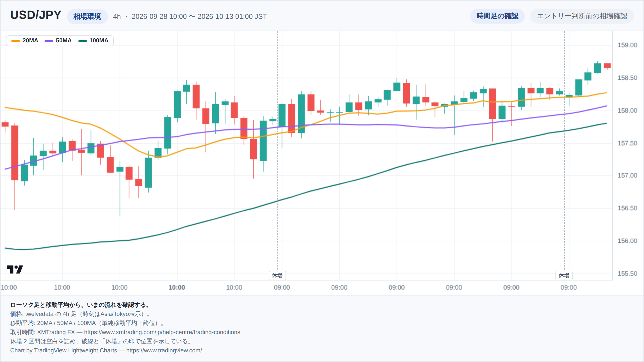Click the 休場 2 区間は空白を詰め note
644x362 pixels.
[x=101, y=341]
